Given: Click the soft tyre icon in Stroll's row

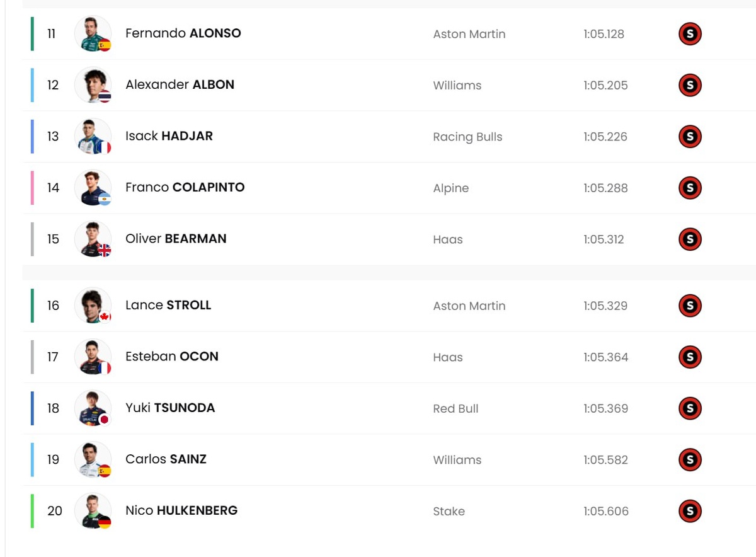Looking at the screenshot, I should point(690,306).
